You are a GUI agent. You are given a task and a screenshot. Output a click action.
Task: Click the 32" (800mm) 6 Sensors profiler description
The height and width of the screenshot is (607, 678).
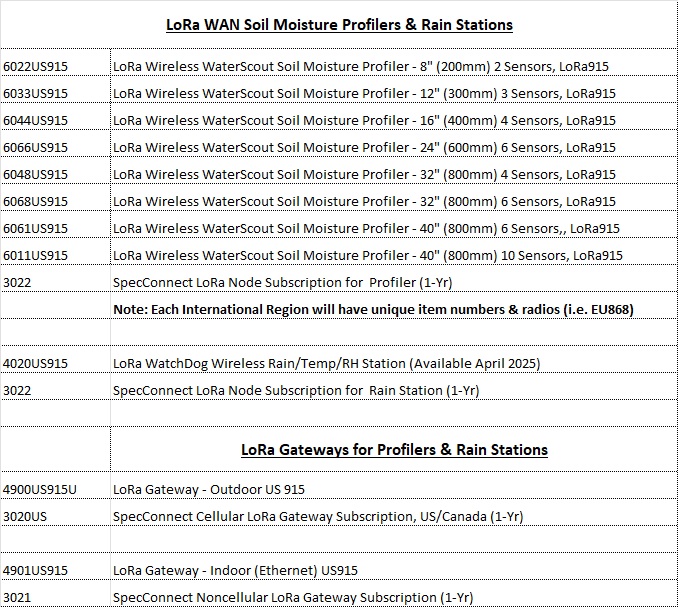[x=364, y=201]
